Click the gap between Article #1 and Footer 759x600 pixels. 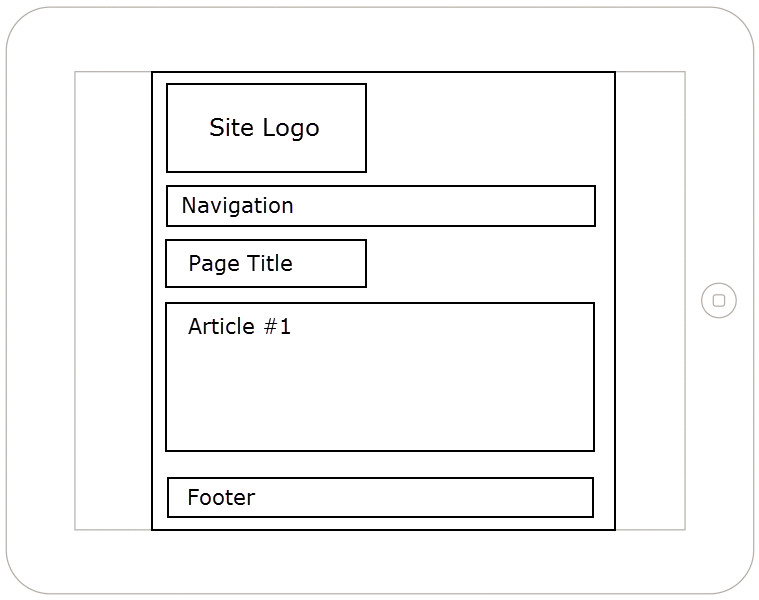click(x=380, y=464)
